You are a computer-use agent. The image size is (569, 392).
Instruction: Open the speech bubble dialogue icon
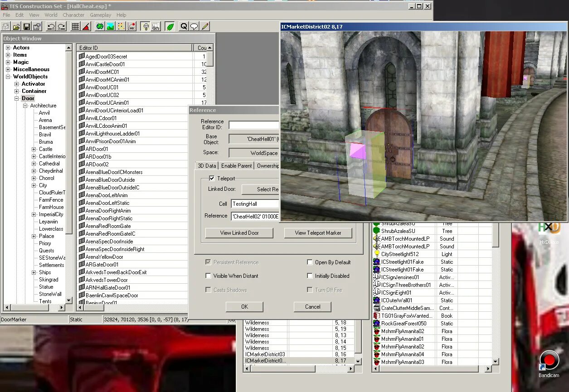click(x=194, y=27)
